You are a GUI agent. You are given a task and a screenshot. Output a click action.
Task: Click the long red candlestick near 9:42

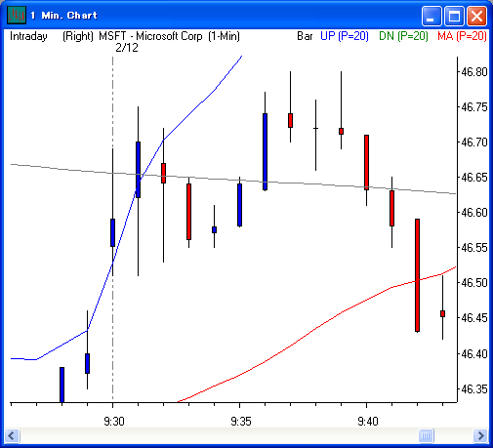point(417,275)
